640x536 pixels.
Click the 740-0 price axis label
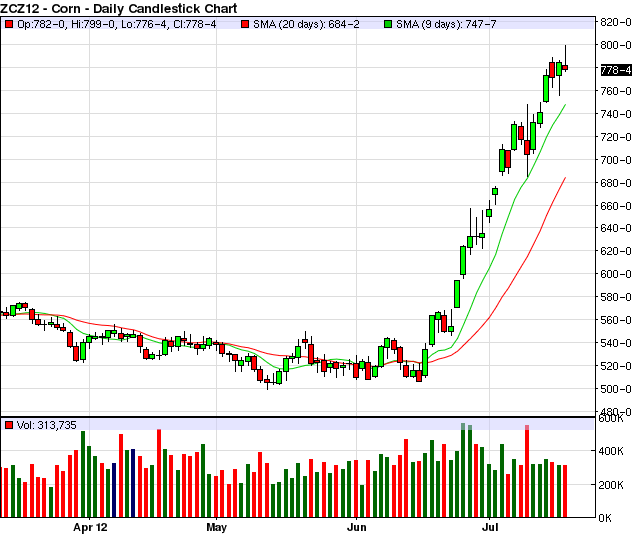[x=616, y=114]
